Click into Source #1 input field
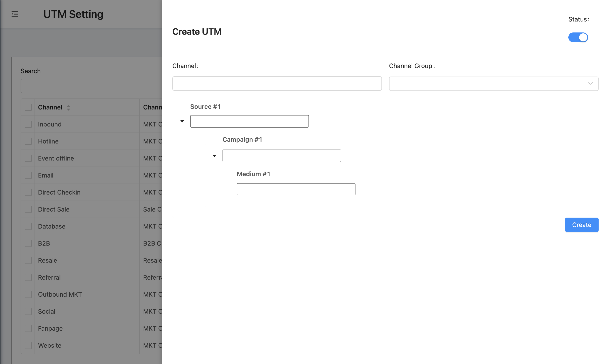Image resolution: width=608 pixels, height=364 pixels. pyautogui.click(x=249, y=121)
